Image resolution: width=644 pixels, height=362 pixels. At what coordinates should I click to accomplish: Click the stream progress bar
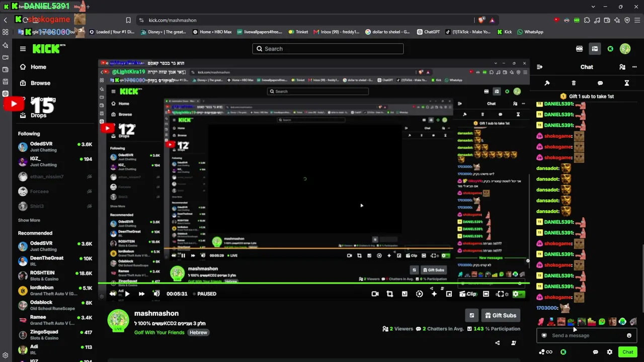[x=314, y=284]
